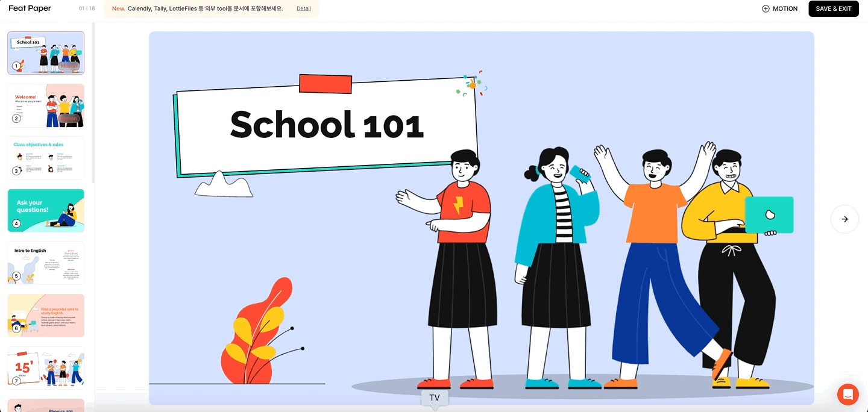
Task: Go to next slide with arrow button
Action: (844, 219)
